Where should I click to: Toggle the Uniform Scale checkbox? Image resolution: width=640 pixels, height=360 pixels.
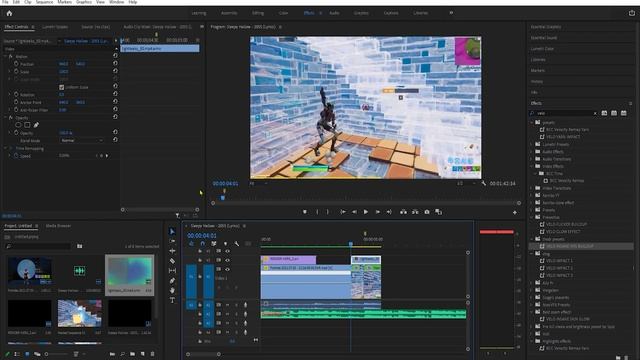pos(62,87)
